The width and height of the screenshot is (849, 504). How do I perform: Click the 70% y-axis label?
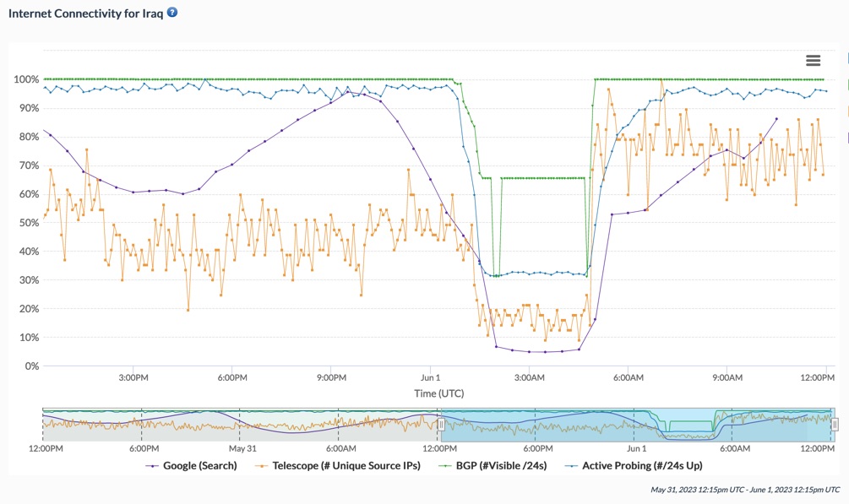[28, 165]
